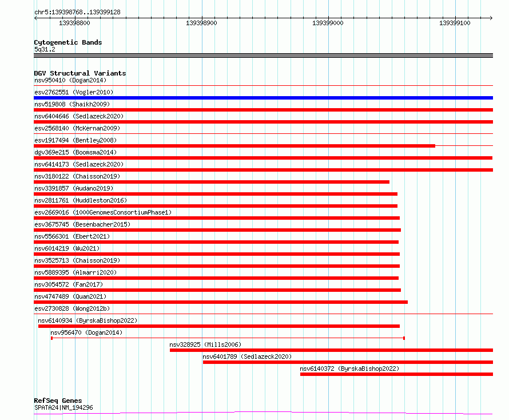This screenshot has width=509, height=420.
Task: Click the gray 5q31.2 cytogenetic band bar
Action: [x=263, y=56]
